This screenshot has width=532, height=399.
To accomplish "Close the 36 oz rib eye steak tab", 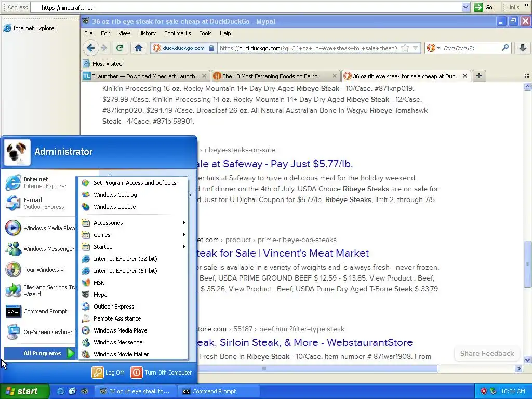I will 465,76.
